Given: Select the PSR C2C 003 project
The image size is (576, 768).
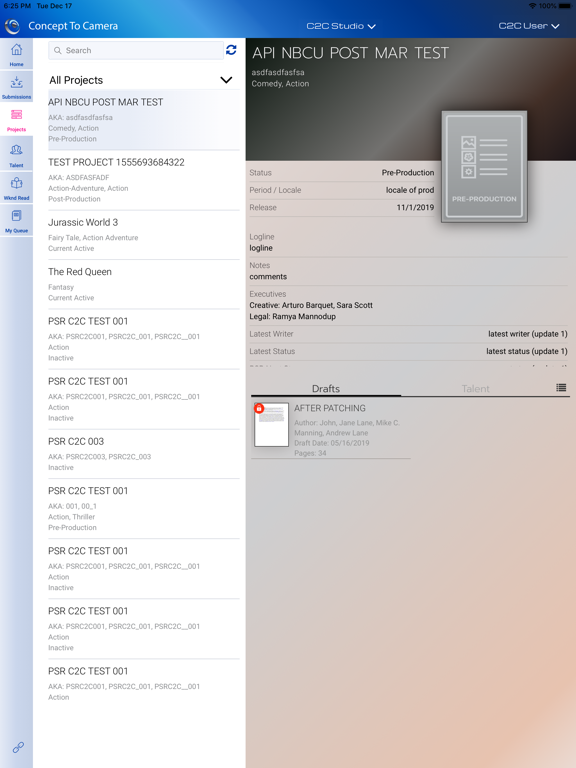Looking at the screenshot, I should [x=144, y=454].
